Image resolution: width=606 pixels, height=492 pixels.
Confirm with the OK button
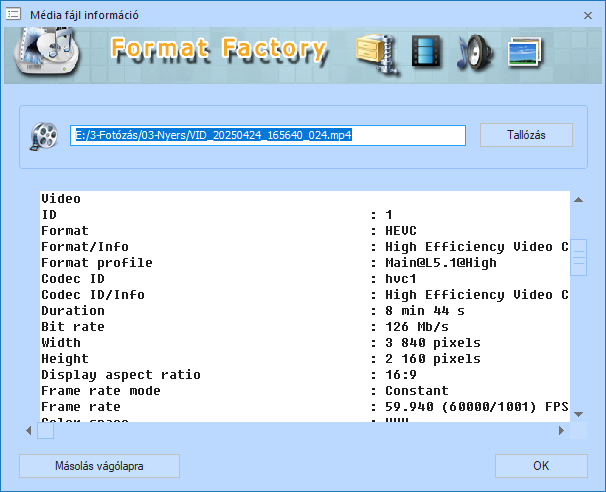541,466
